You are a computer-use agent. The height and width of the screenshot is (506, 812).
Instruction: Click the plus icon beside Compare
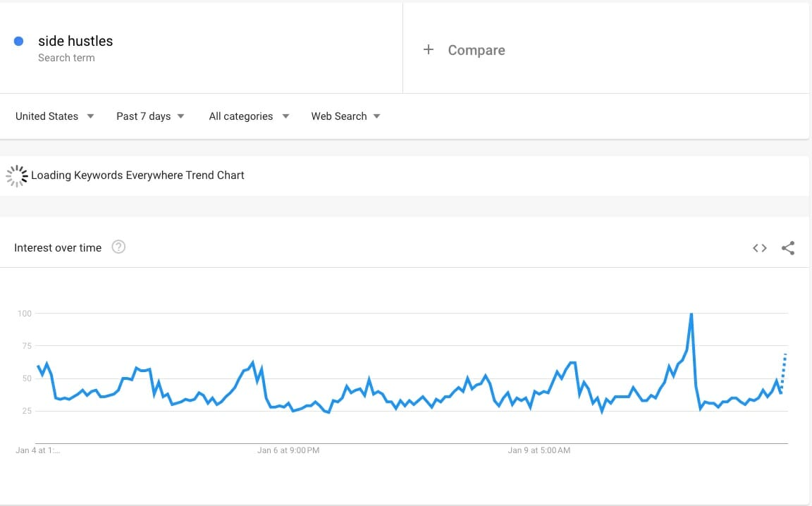[428, 49]
